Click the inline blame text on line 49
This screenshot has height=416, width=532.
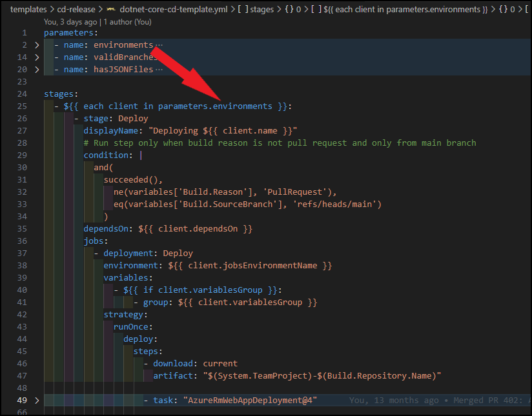pos(439,401)
